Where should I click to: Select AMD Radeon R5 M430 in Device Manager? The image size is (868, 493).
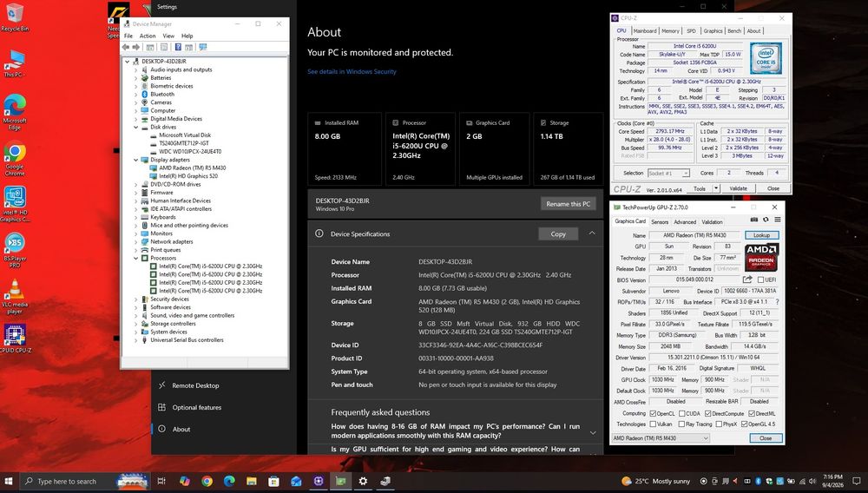[192, 168]
